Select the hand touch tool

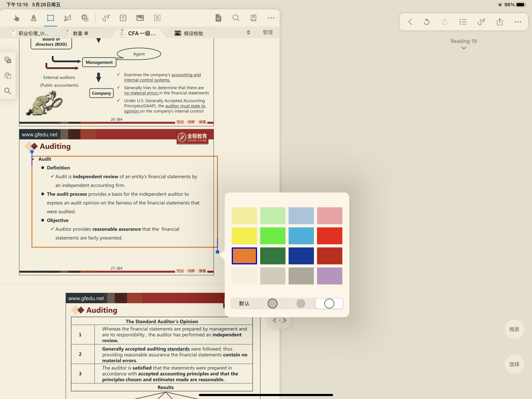pyautogui.click(x=16, y=18)
